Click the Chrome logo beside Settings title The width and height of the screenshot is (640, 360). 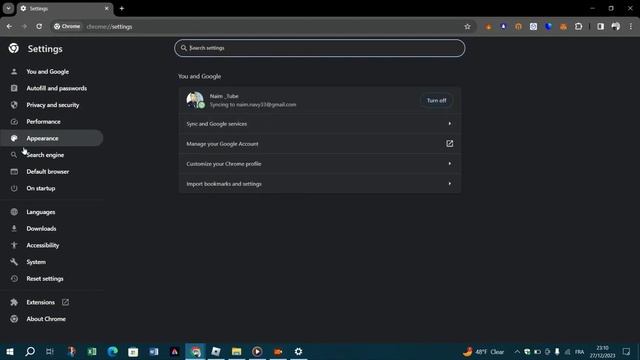tap(13, 49)
